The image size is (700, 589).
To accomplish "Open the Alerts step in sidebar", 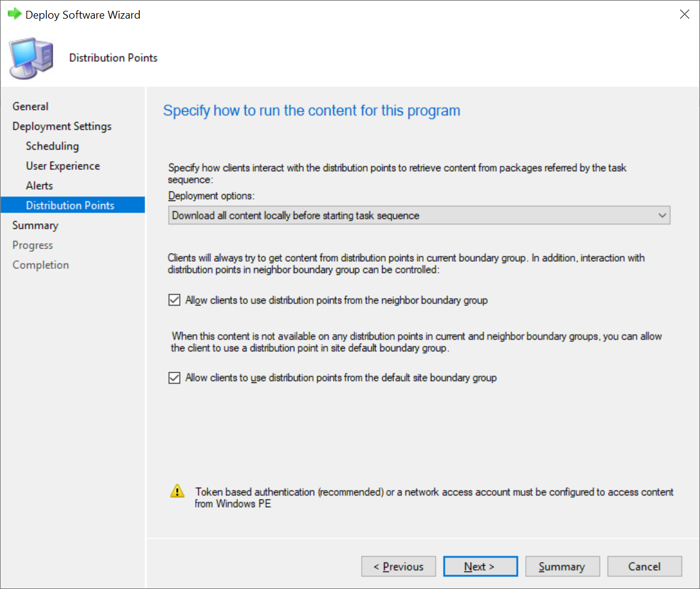I will (x=40, y=186).
